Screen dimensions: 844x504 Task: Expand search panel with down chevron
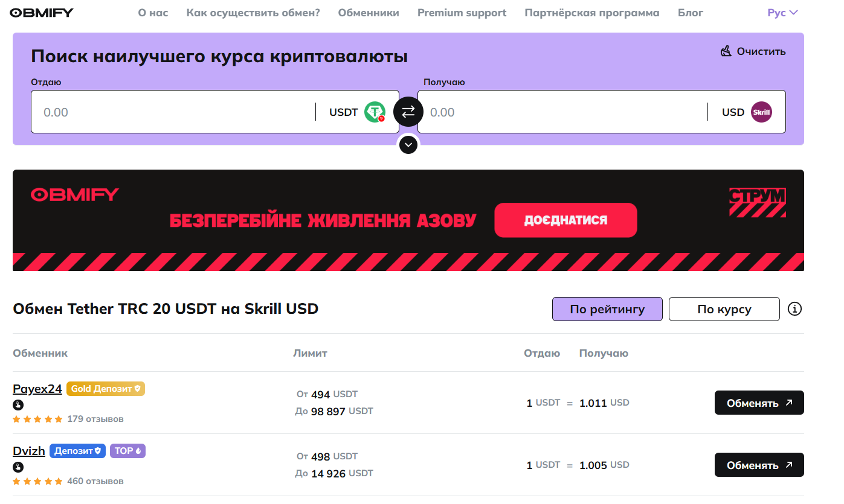(408, 145)
